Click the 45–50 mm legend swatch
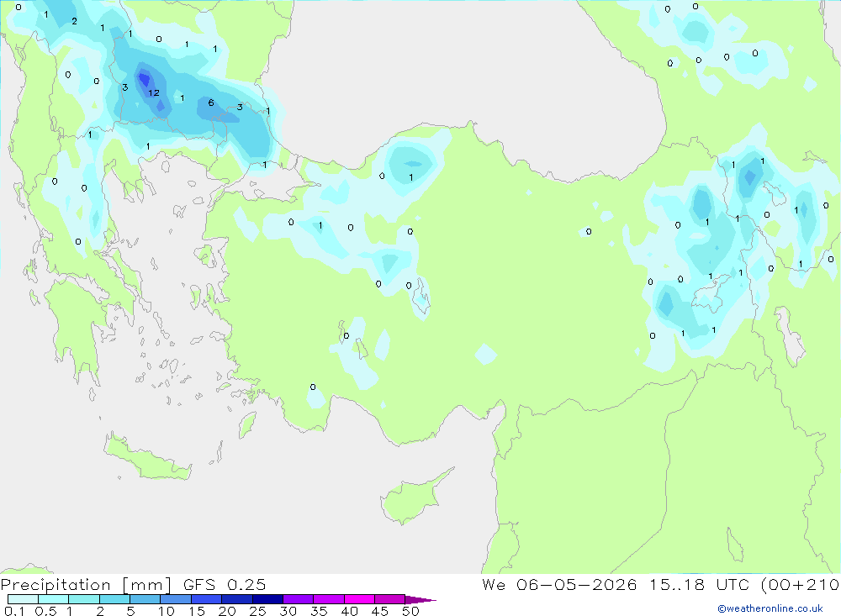Image resolution: width=841 pixels, height=616 pixels. (389, 599)
